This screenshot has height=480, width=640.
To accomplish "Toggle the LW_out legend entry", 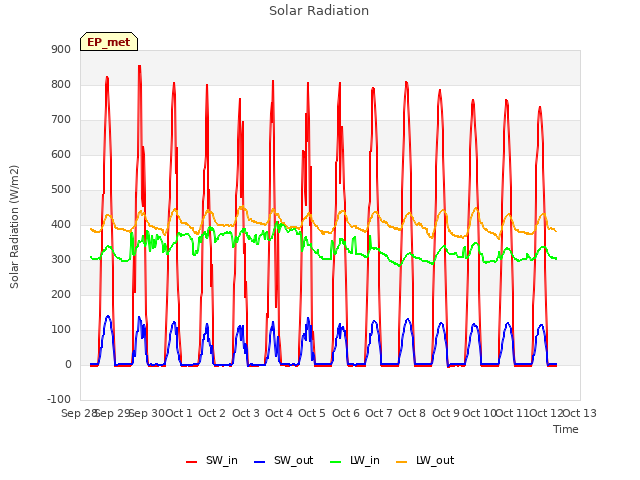I will point(425,460).
